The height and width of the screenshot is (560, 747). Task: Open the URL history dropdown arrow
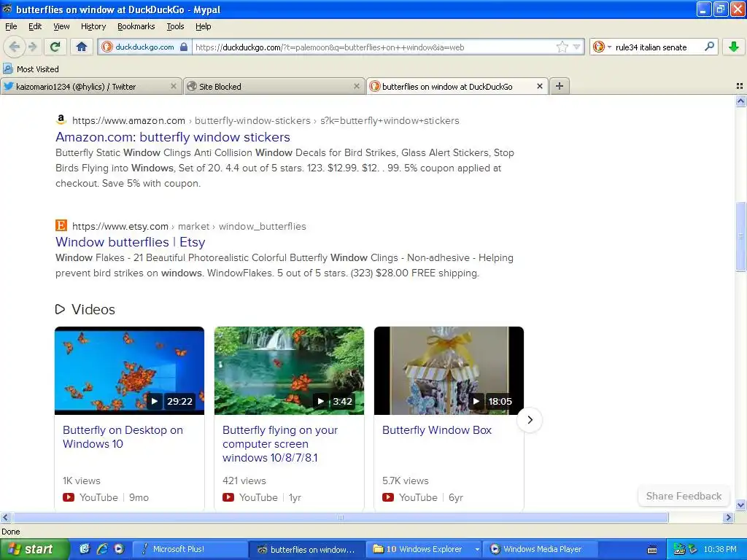tap(576, 47)
